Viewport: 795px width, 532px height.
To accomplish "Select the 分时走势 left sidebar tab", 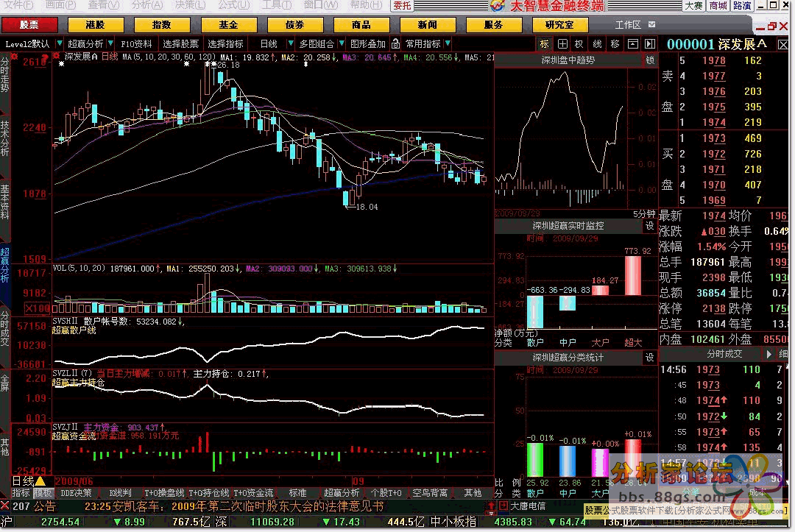I will coord(4,74).
